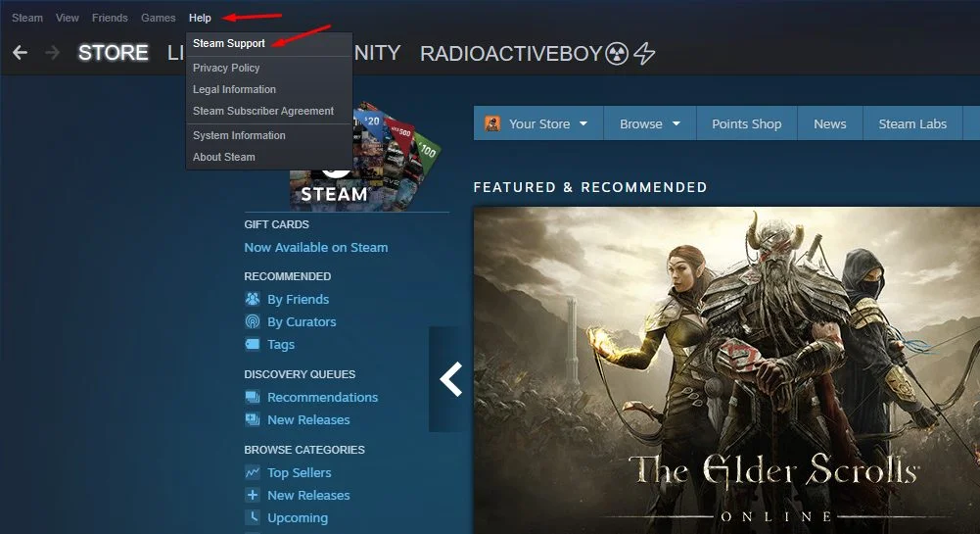Click the forward navigation arrow
Screen dimensions: 980x534
tap(53, 53)
